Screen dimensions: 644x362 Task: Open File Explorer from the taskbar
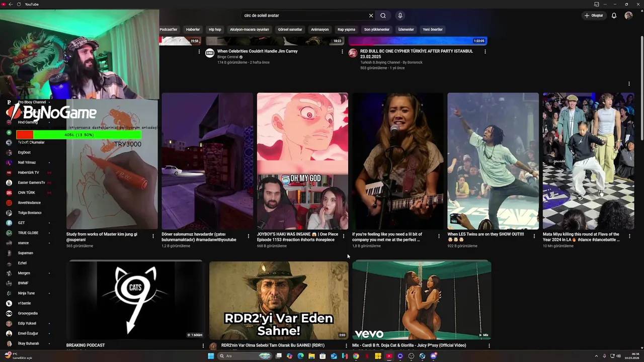311,356
